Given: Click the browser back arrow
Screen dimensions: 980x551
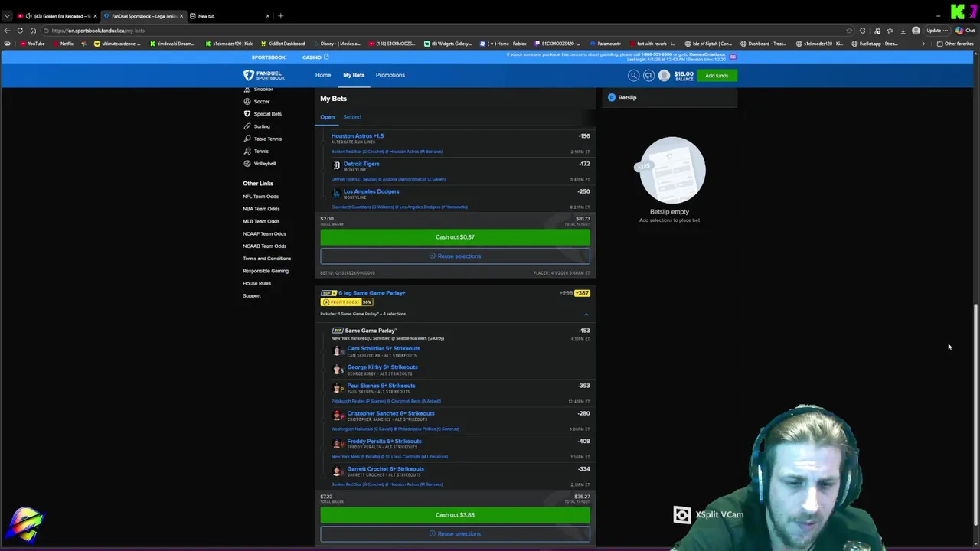Looking at the screenshot, I should (7, 31).
